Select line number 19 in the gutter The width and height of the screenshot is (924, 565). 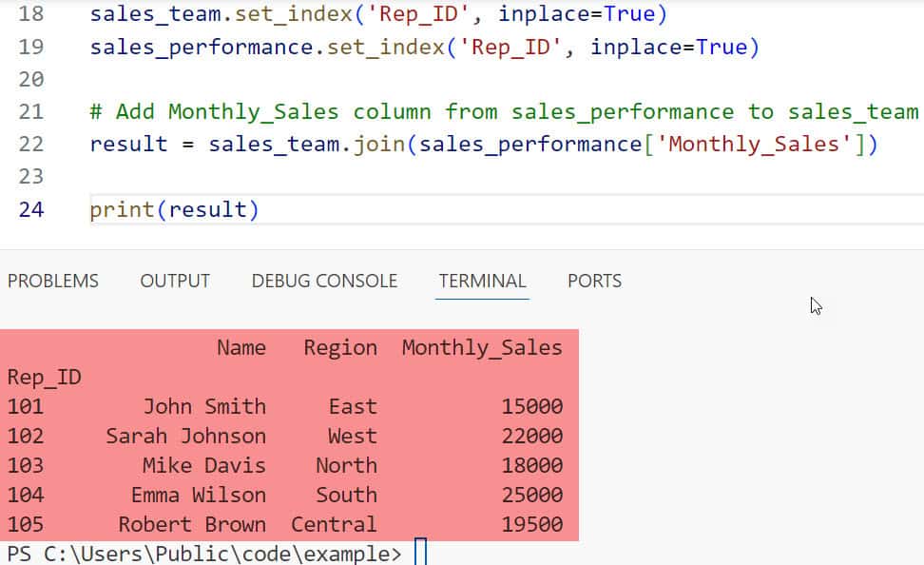coord(31,47)
